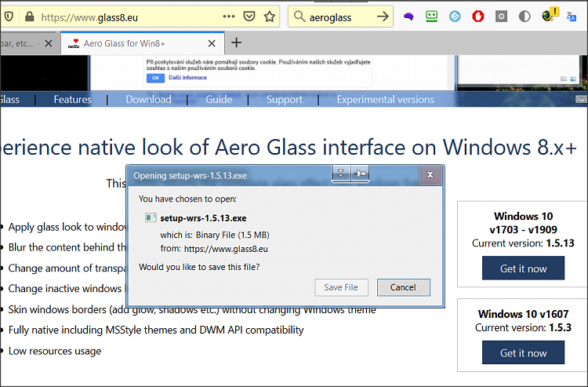Click the search magnifier icon
This screenshot has height=387, width=588.
coord(299,16)
